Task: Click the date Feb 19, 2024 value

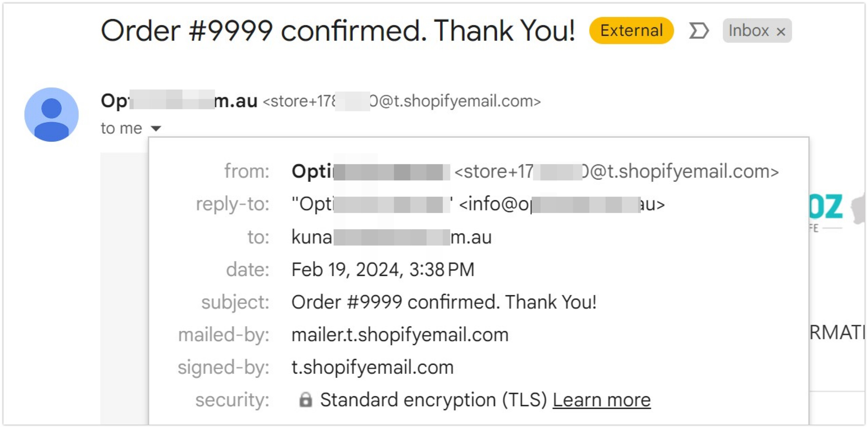Action: 383,270
